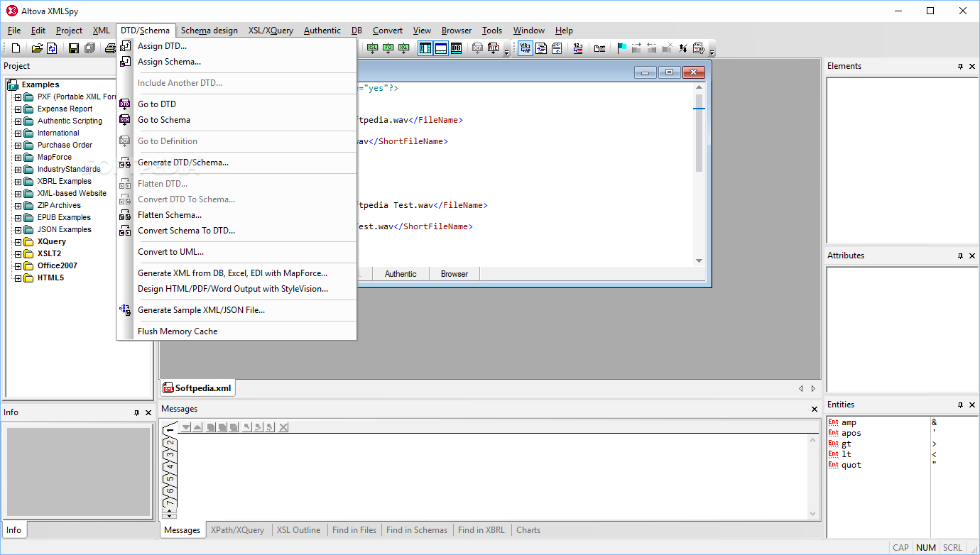Viewport: 980px width, 555px height.
Task: Expand the International project folder
Action: click(x=18, y=133)
